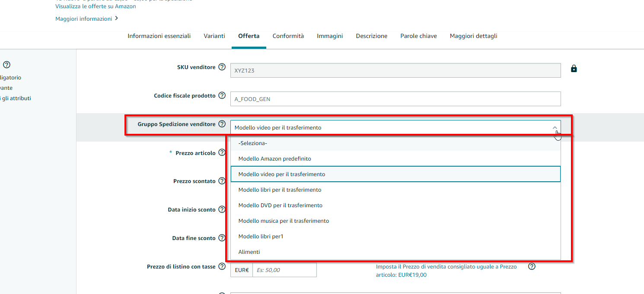Switch to the Conformità tab

tap(288, 36)
